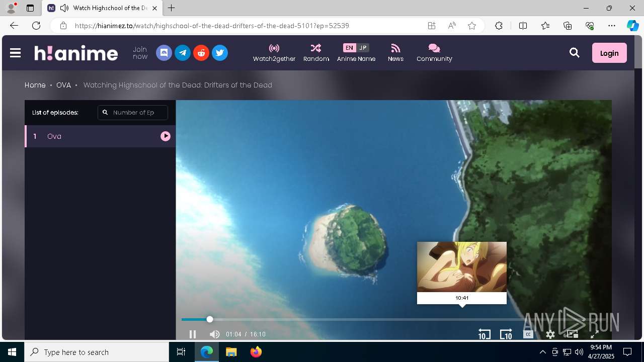The image size is (644, 362).
Task: Activate Read aloud in address bar
Action: point(452,26)
